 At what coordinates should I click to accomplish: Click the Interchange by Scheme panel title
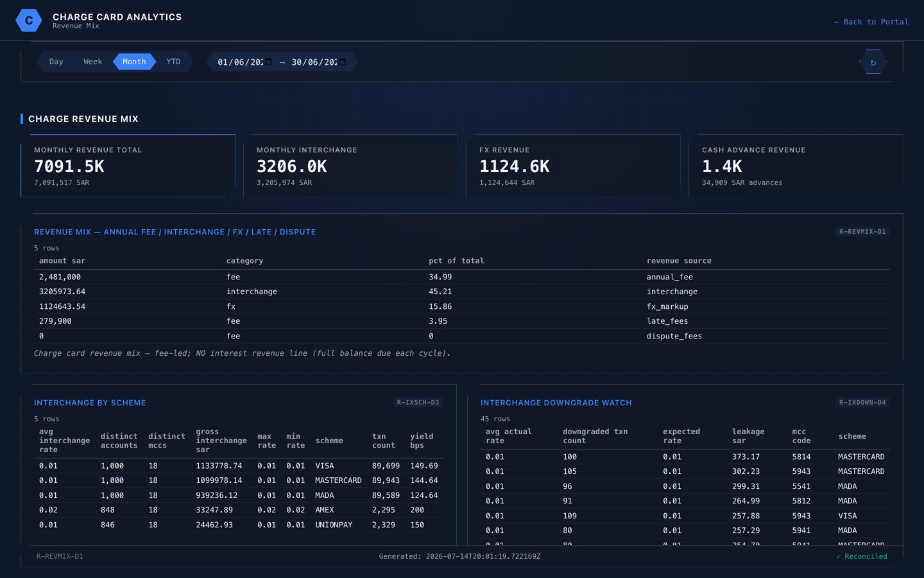pyautogui.click(x=90, y=403)
